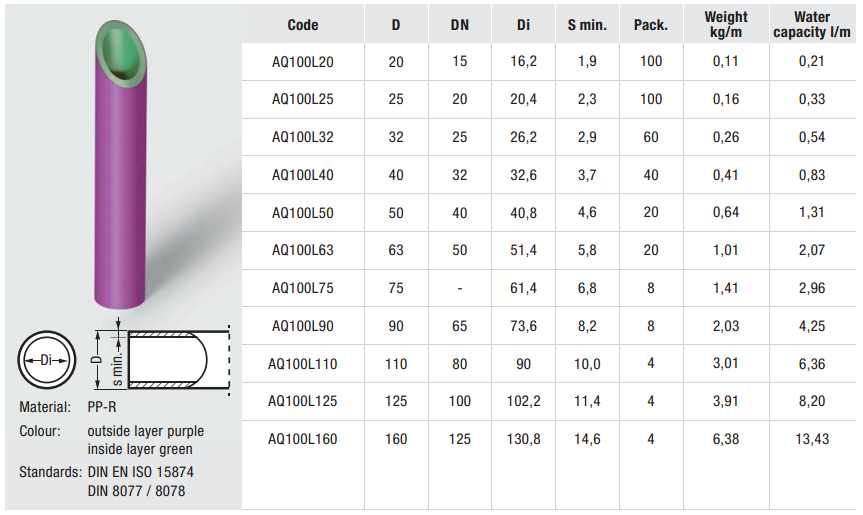
Task: Select product code AQ100L20
Action: [x=302, y=62]
